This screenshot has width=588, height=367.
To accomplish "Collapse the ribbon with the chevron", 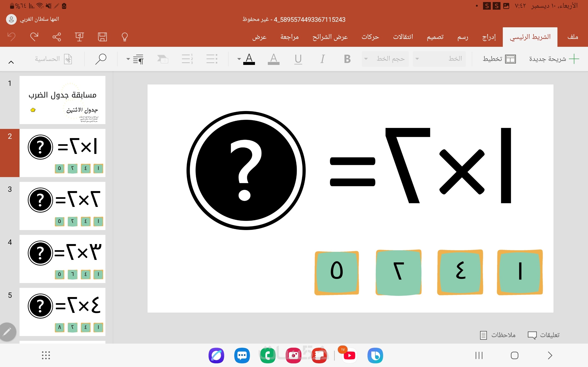I will pyautogui.click(x=11, y=62).
